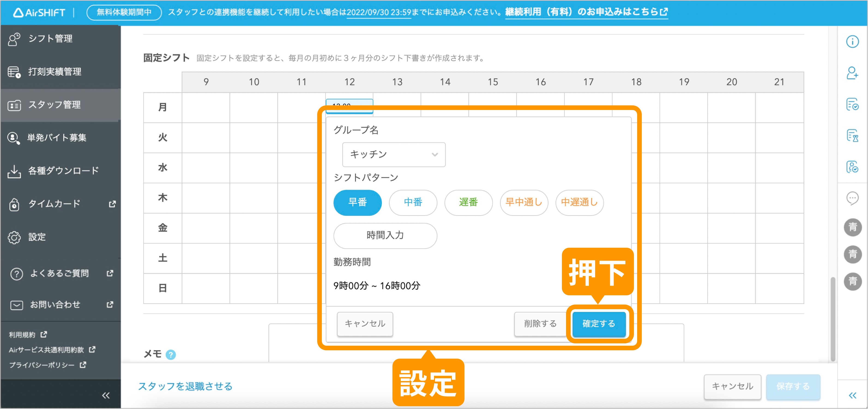Click the 9時00分 ~ 16時00分 working hours text
This screenshot has width=868, height=409.
[377, 286]
